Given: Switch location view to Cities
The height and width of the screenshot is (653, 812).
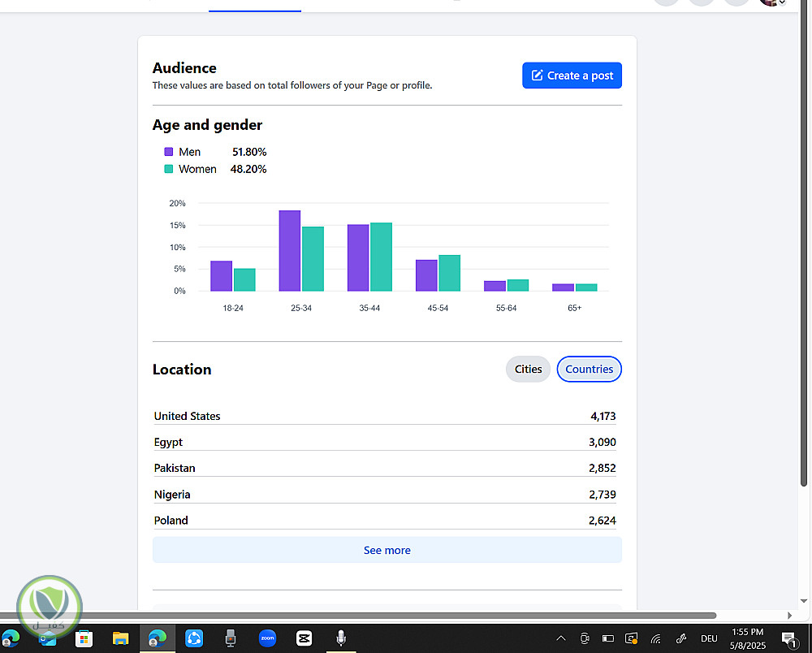Looking at the screenshot, I should pos(528,370).
